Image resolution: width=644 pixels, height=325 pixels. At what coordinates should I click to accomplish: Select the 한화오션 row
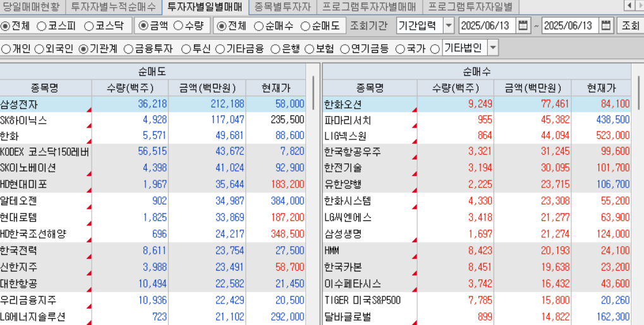point(477,104)
